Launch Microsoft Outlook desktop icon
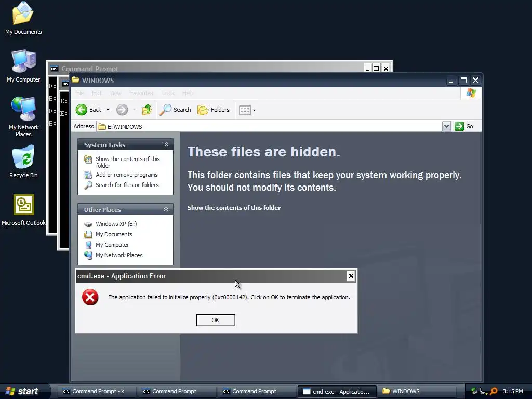The image size is (532, 399). pyautogui.click(x=23, y=210)
